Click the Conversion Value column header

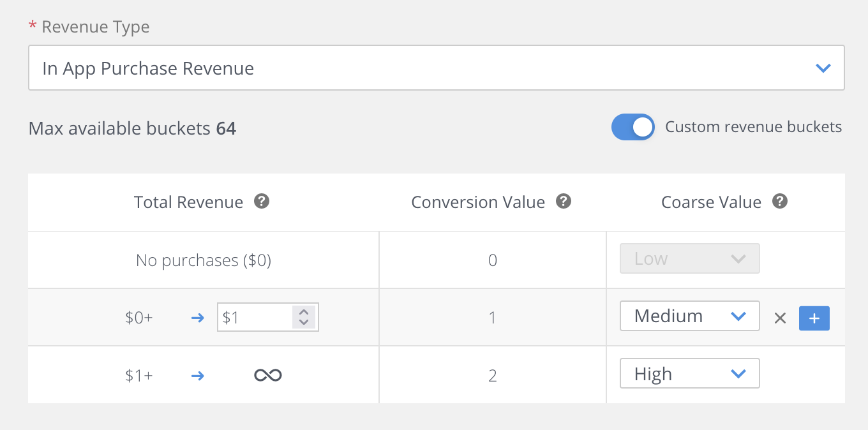tap(478, 202)
